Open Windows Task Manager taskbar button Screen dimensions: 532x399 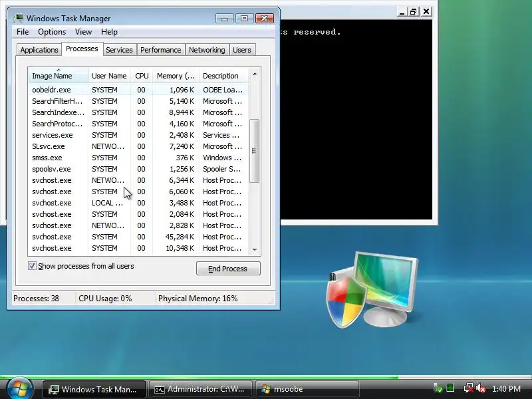pyautogui.click(x=94, y=389)
